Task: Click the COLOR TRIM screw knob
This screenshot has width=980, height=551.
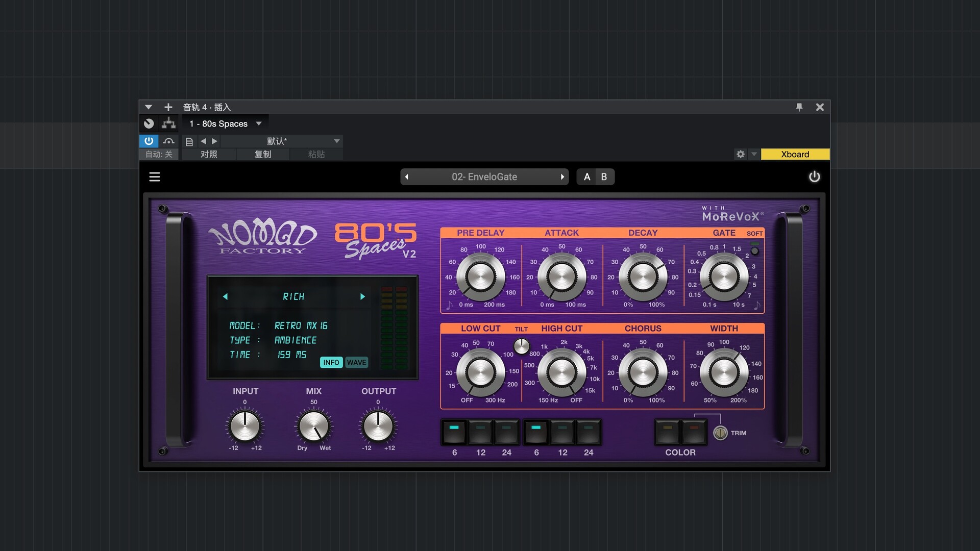Action: (720, 433)
